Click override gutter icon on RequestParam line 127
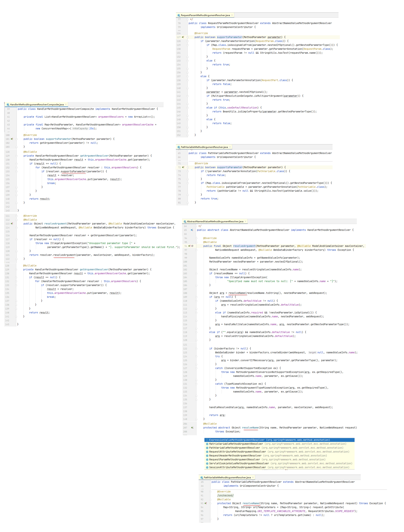404x532 pixels. 183,37
